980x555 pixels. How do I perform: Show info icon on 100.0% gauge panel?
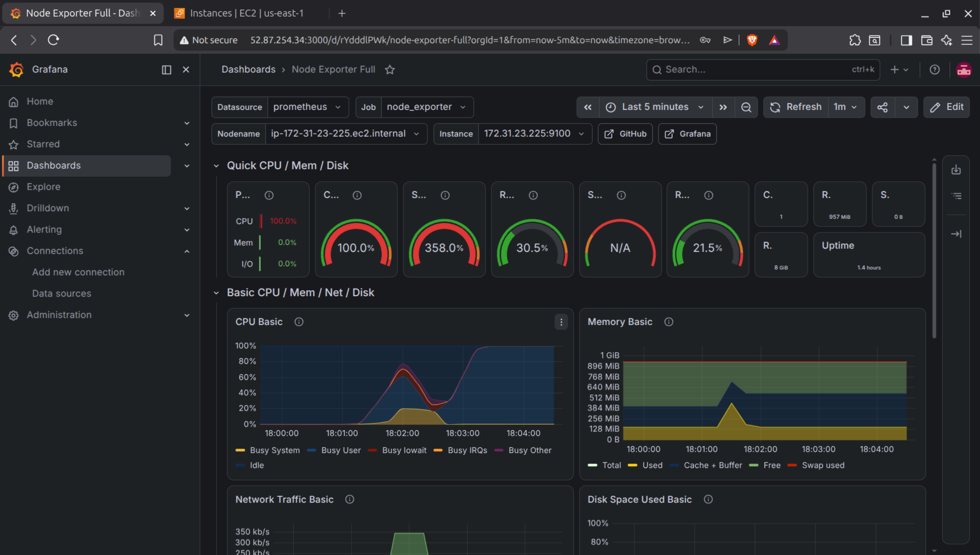point(357,195)
